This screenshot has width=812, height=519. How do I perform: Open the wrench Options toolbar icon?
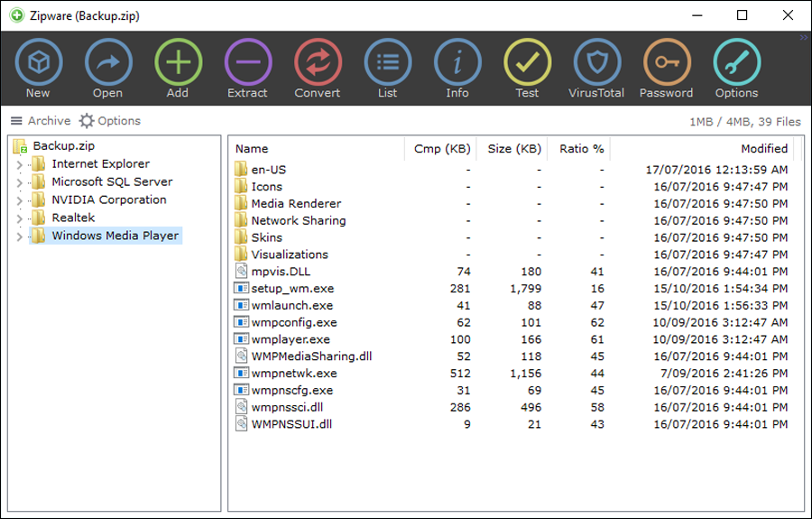tap(737, 62)
